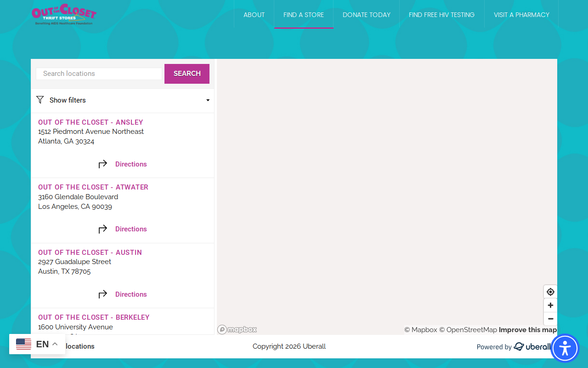The height and width of the screenshot is (368, 588).
Task: Click the Uberall logo link
Action: tap(532, 347)
